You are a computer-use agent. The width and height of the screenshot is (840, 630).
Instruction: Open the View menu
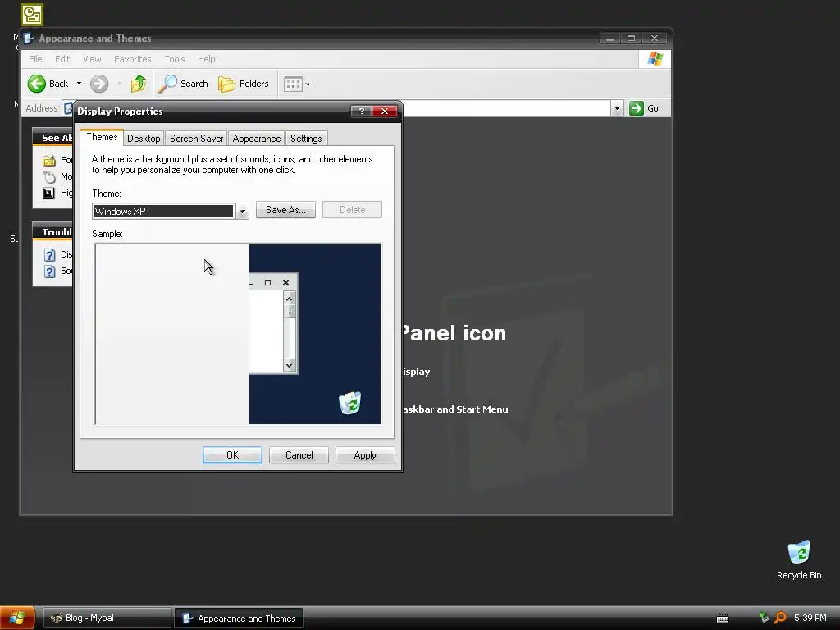(92, 59)
